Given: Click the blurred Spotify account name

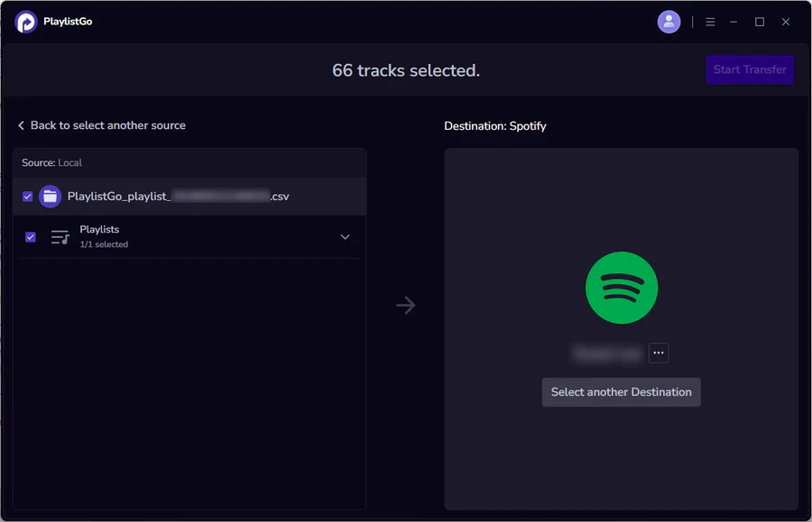Looking at the screenshot, I should (608, 353).
